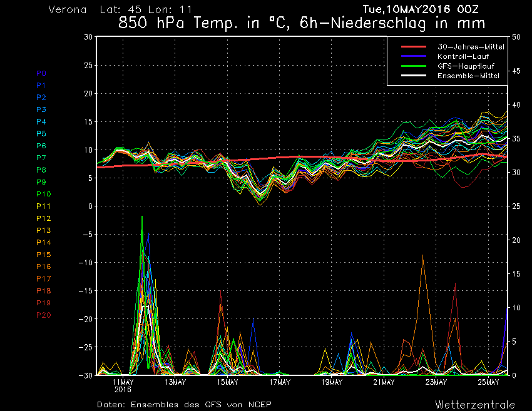532x411 pixels.
Task: Click the blue Kontroll-Lauf legend line
Action: tap(414, 56)
